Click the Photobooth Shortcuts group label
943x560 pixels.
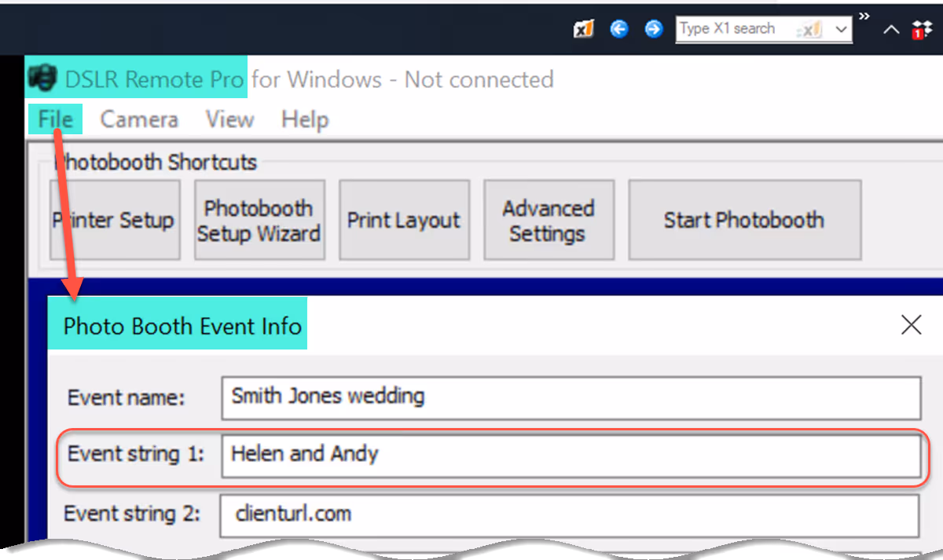click(156, 163)
